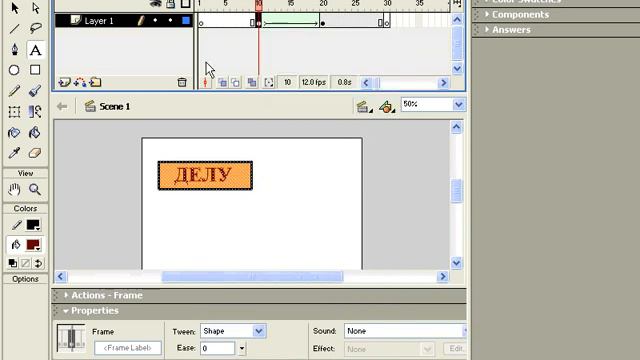Select the Line tool

coord(15,28)
